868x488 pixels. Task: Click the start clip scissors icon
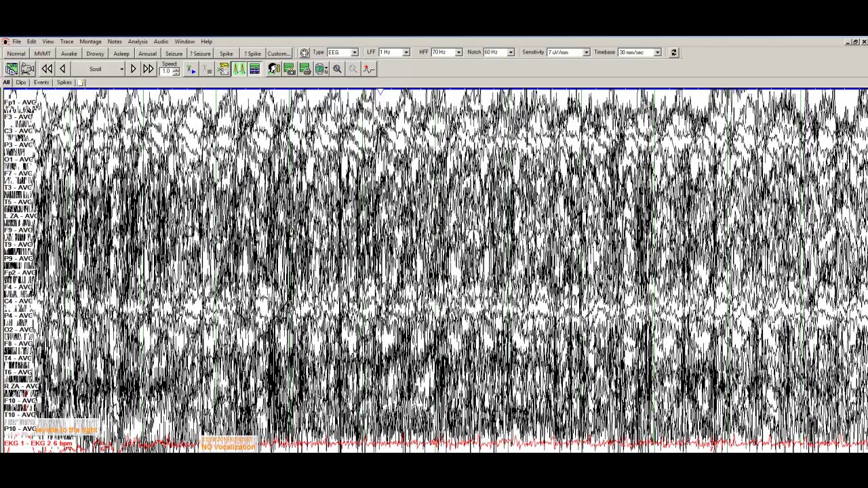pyautogui.click(x=191, y=68)
